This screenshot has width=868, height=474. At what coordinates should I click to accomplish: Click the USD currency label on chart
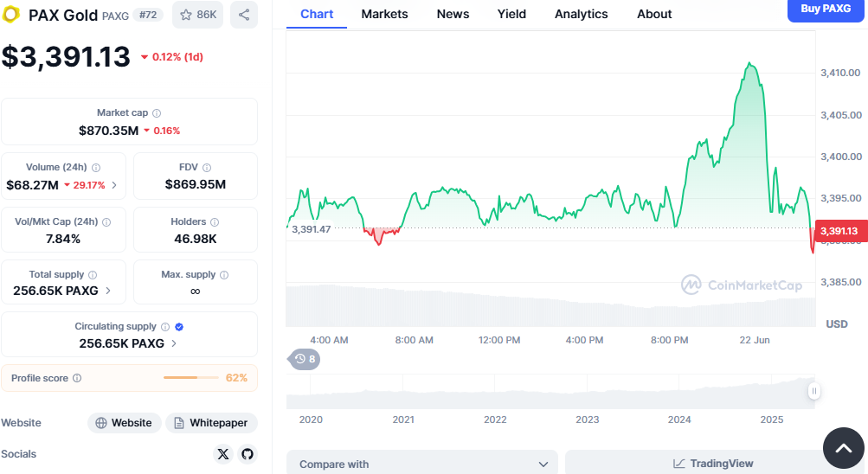coord(837,324)
